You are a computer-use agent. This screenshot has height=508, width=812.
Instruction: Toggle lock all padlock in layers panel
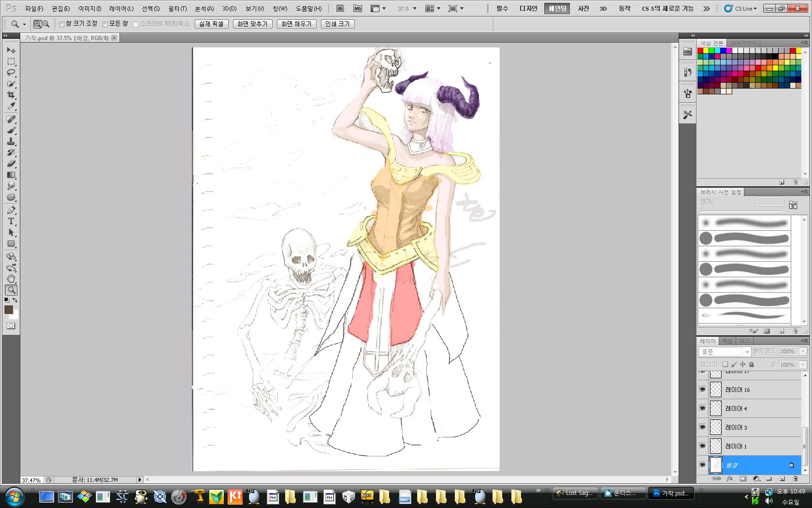point(752,364)
